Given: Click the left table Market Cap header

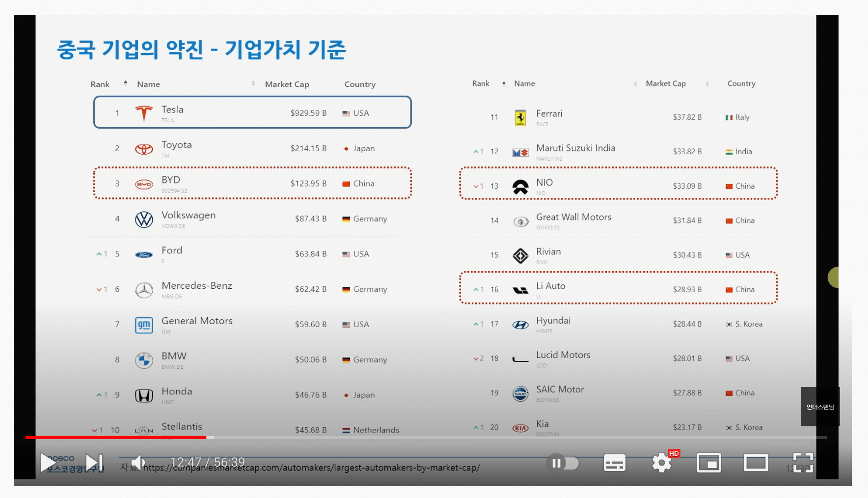Looking at the screenshot, I should [x=287, y=84].
